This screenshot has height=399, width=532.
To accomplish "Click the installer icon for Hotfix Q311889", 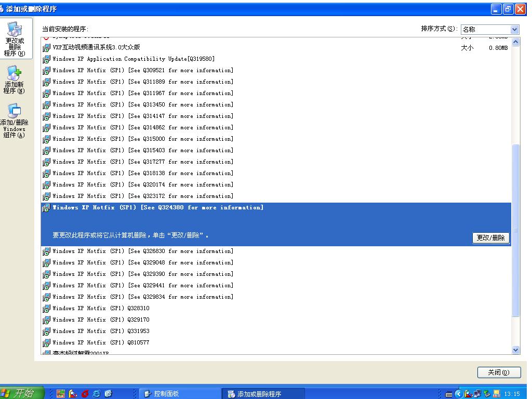I will click(x=46, y=83).
